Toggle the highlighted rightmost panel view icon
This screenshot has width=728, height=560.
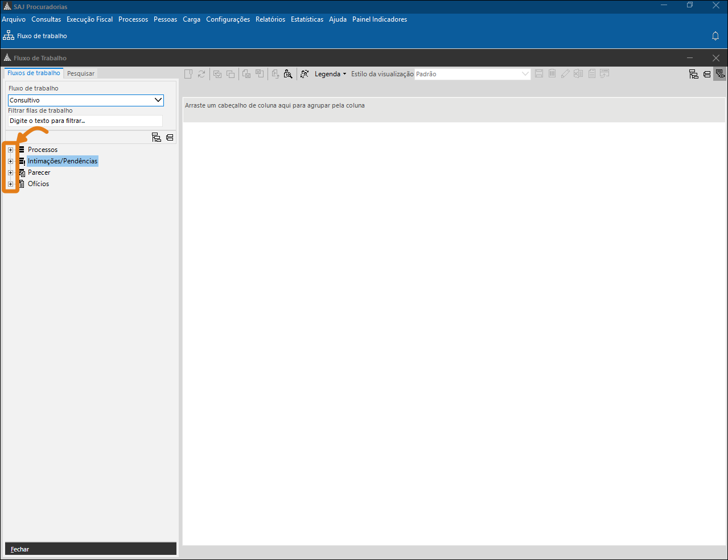tap(720, 74)
